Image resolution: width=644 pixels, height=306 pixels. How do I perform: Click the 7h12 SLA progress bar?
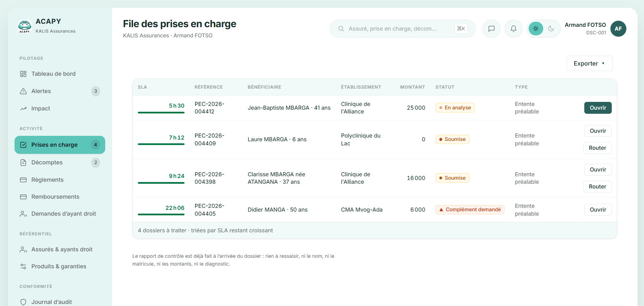click(161, 144)
